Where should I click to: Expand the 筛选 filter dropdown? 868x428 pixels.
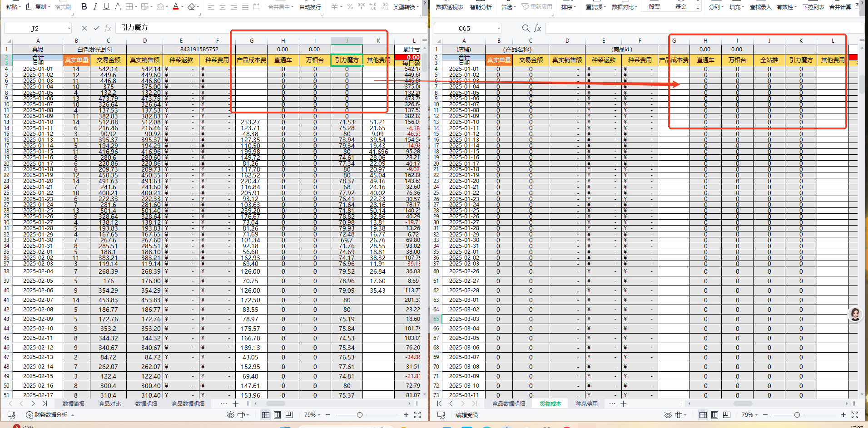(509, 7)
